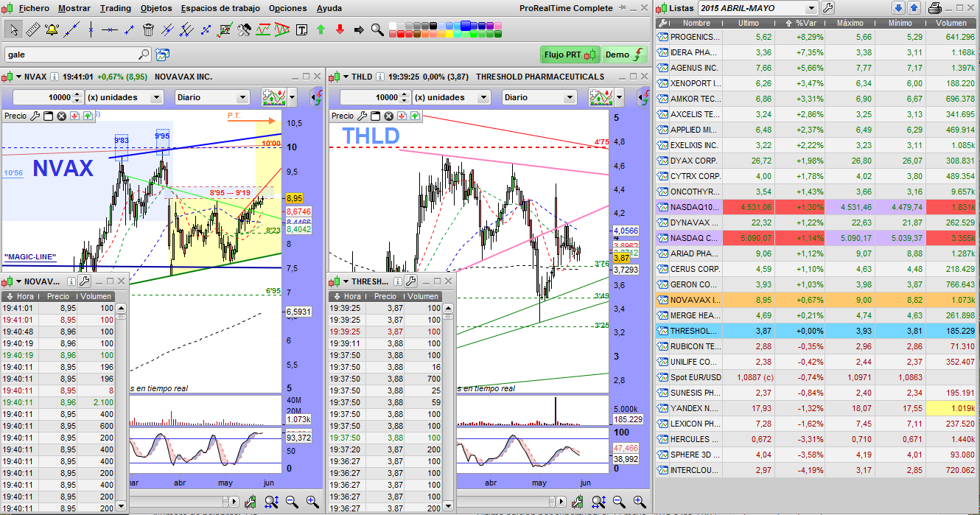
Task: Pick the white color swatch in the palette
Action: pyautogui.click(x=393, y=25)
